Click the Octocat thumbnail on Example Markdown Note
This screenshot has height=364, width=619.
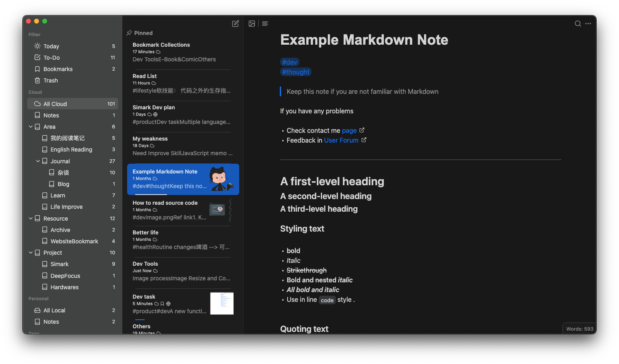point(221,179)
